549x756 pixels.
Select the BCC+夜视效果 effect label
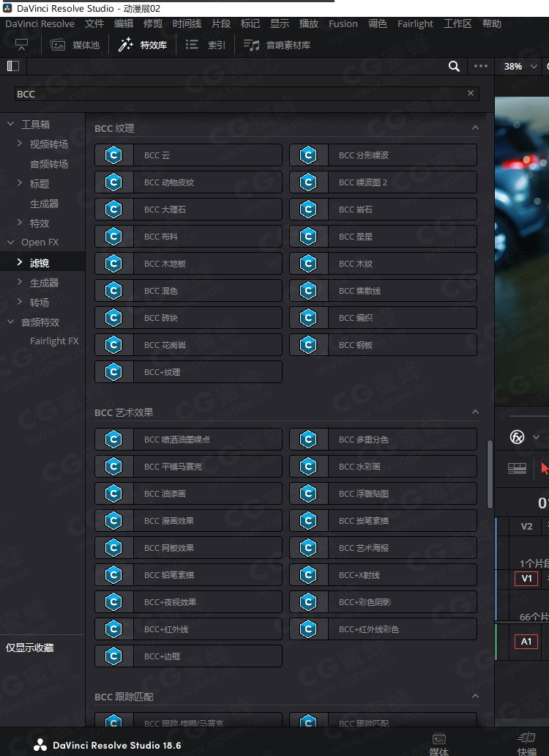(170, 601)
